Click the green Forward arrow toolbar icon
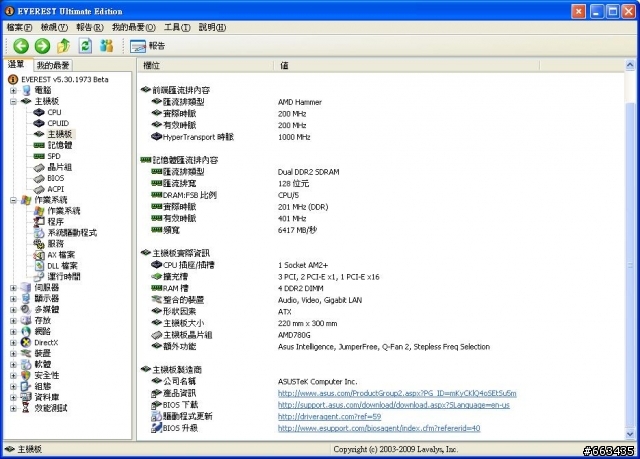Image resolution: width=640 pixels, height=459 pixels. pos(42,46)
